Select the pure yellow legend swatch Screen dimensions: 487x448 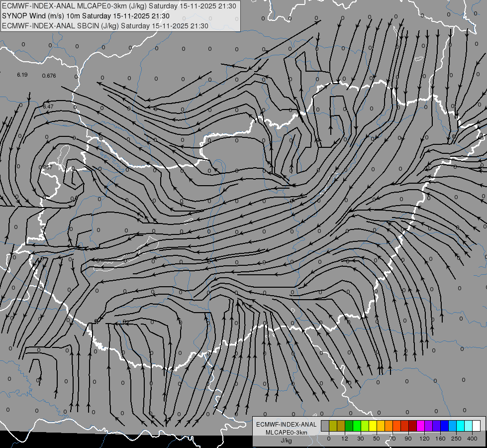point(373,426)
